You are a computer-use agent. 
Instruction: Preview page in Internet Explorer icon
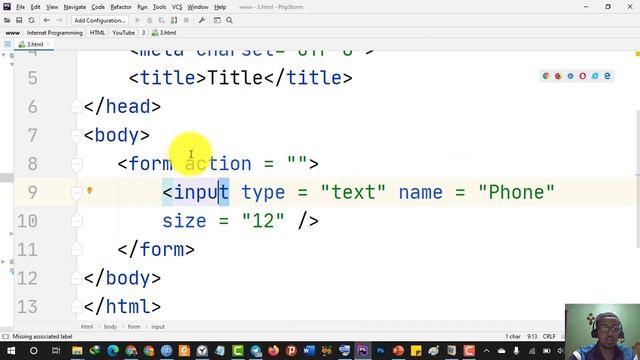click(x=595, y=76)
